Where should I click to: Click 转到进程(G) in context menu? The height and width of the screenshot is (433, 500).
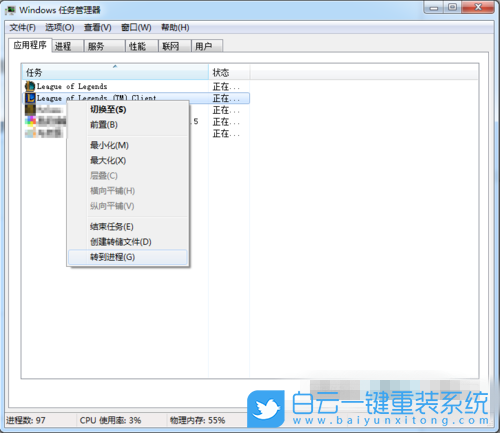128,257
